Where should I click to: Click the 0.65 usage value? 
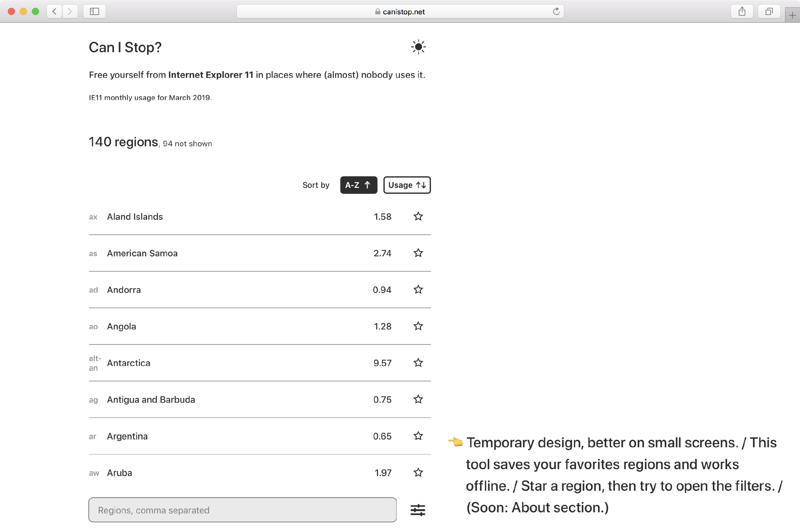382,436
